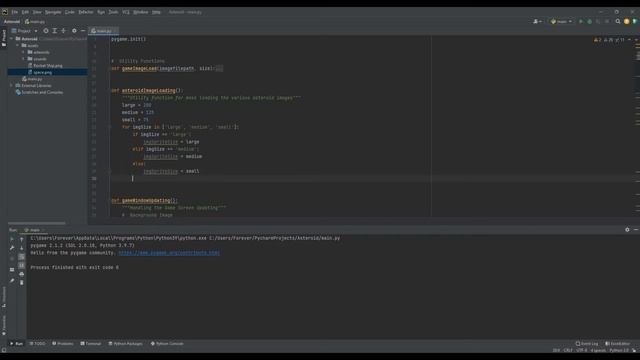Image resolution: width=640 pixels, height=360 pixels.
Task: Open the VCS menu
Action: pos(126,12)
